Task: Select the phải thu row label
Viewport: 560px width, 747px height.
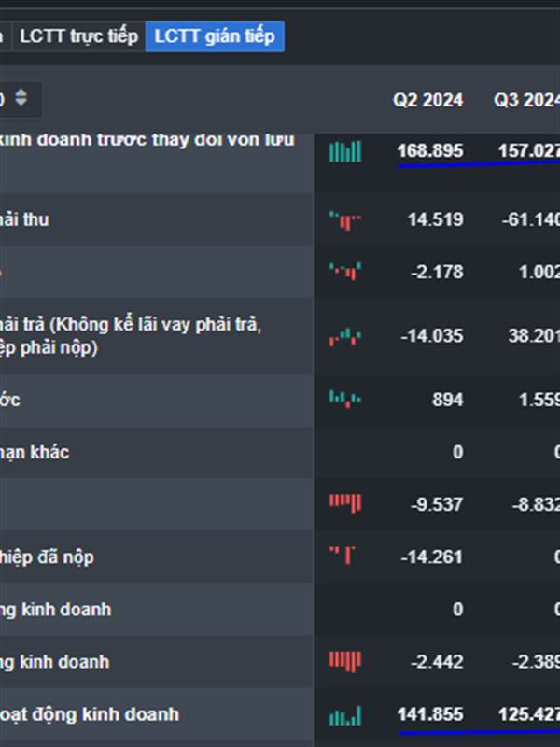Action: click(24, 219)
